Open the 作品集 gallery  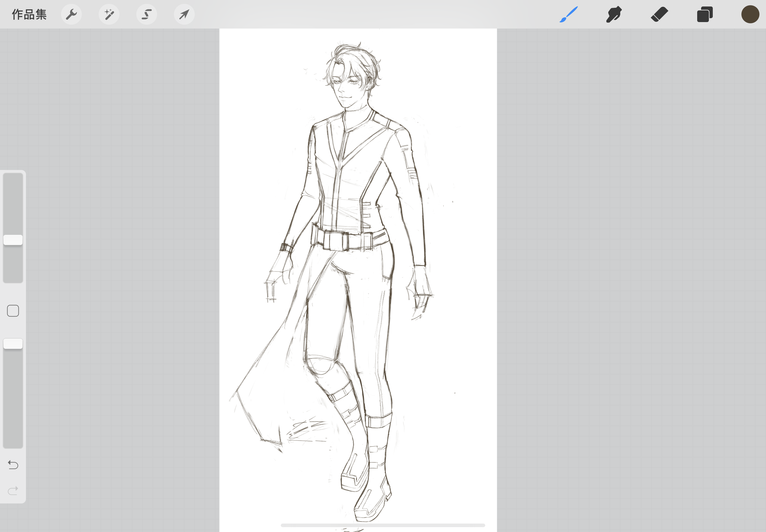pos(29,15)
